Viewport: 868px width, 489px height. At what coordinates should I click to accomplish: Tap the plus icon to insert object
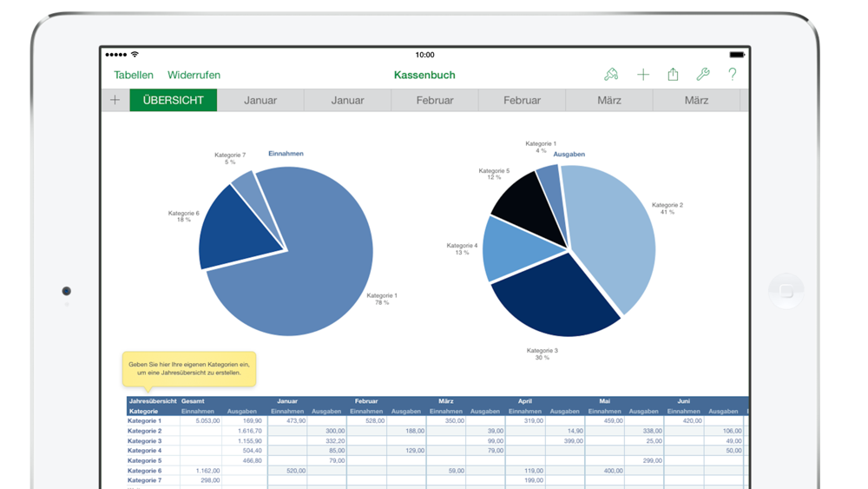pyautogui.click(x=642, y=74)
